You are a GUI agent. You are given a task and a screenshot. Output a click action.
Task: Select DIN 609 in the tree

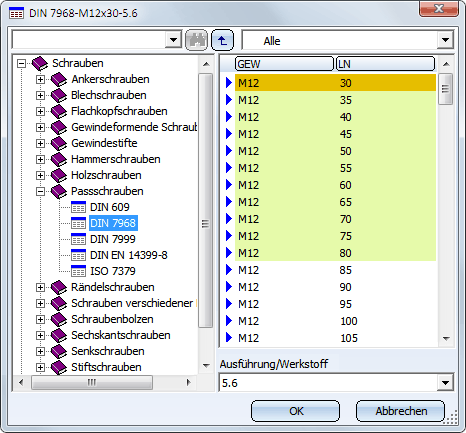110,207
